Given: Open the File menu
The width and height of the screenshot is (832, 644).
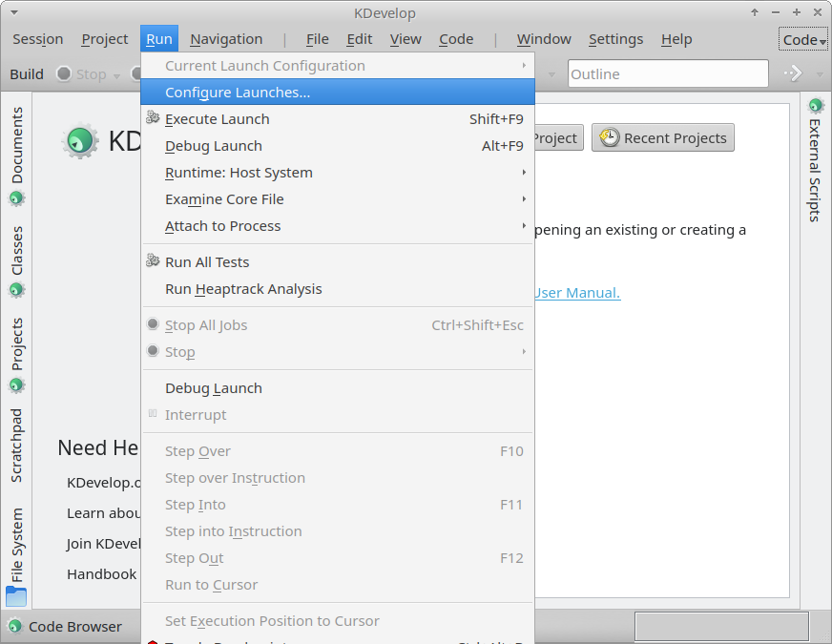Looking at the screenshot, I should point(318,39).
